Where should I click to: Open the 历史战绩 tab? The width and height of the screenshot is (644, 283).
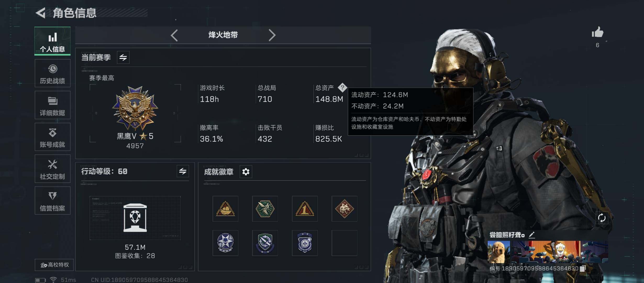click(53, 73)
